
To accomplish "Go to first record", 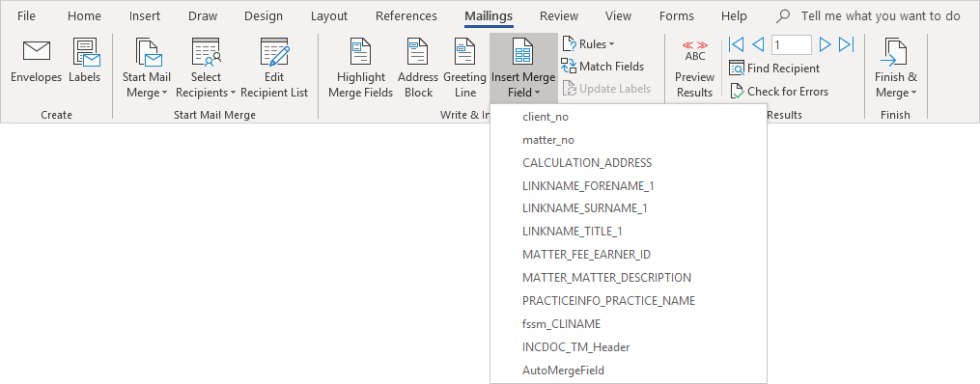I will (737, 44).
